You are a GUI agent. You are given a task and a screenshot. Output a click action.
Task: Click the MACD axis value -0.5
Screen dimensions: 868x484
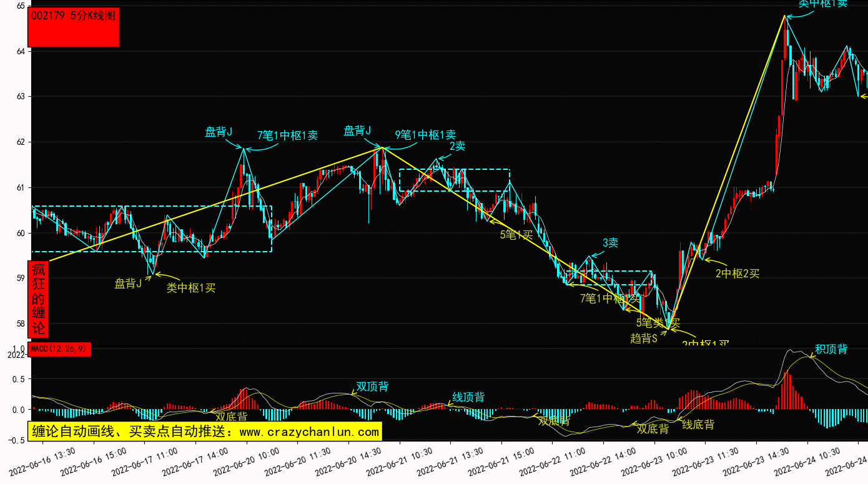click(17, 440)
